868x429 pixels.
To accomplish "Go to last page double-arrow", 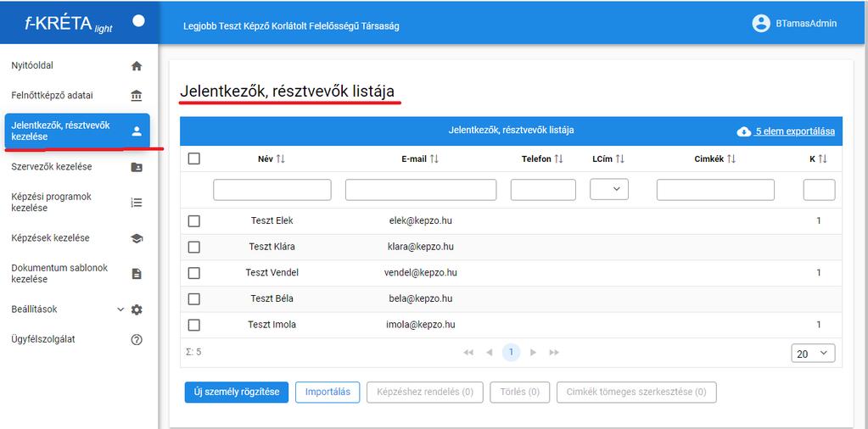I will [x=554, y=353].
